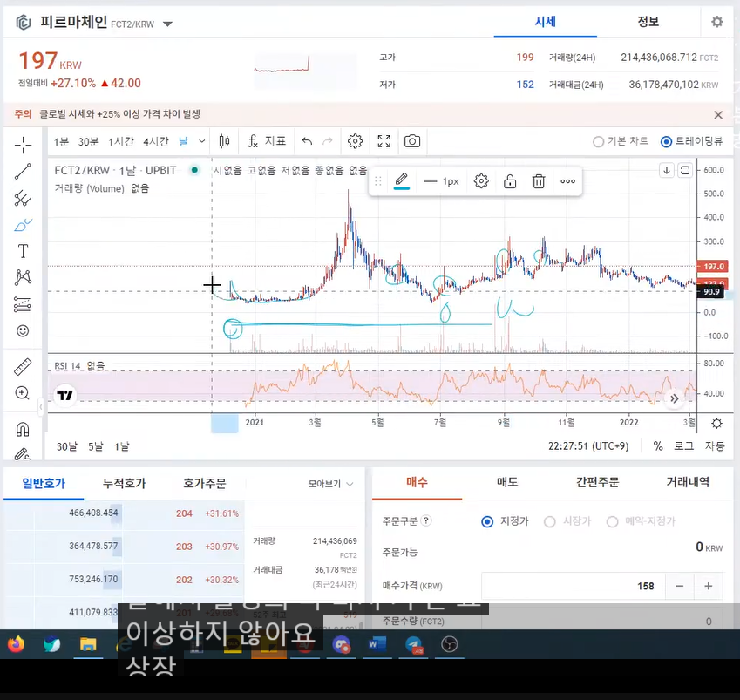Activate the zoom-in tool
Screen dimensions: 740x700
[23, 393]
